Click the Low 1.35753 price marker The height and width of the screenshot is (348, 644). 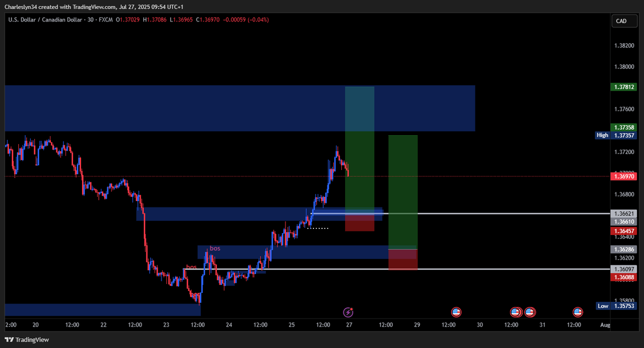tap(616, 306)
